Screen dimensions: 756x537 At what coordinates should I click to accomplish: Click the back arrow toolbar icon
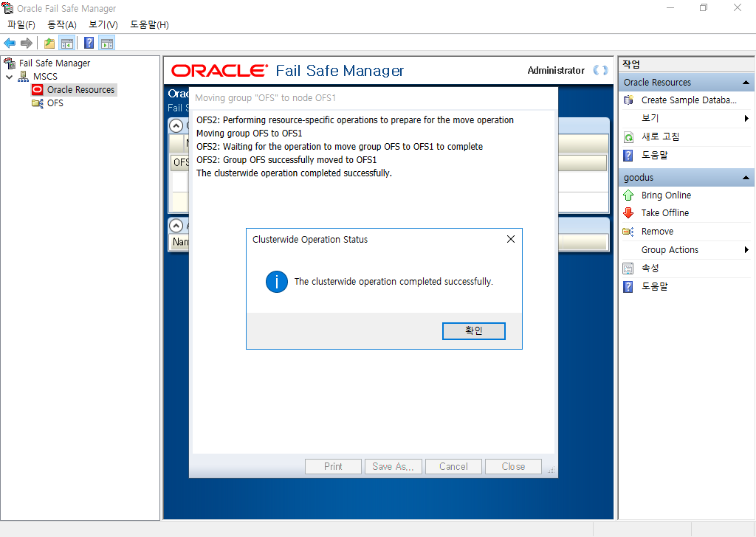10,44
